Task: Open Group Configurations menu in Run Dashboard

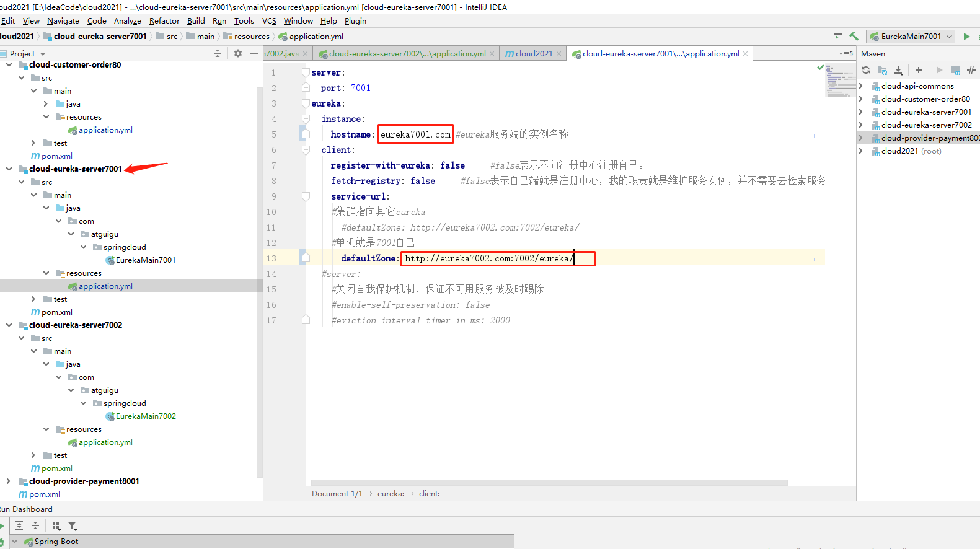Action: click(56, 526)
